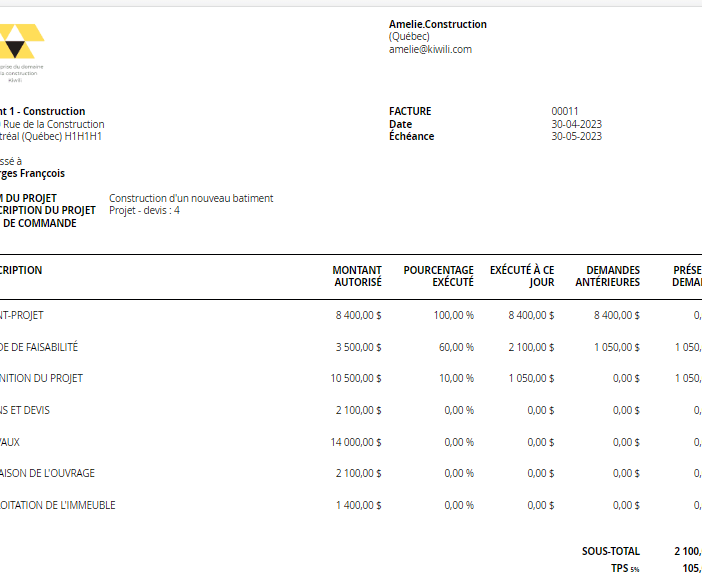Image resolution: width=702 pixels, height=580 pixels.
Task: Click the DE COMMANDE label
Action: coord(39,223)
